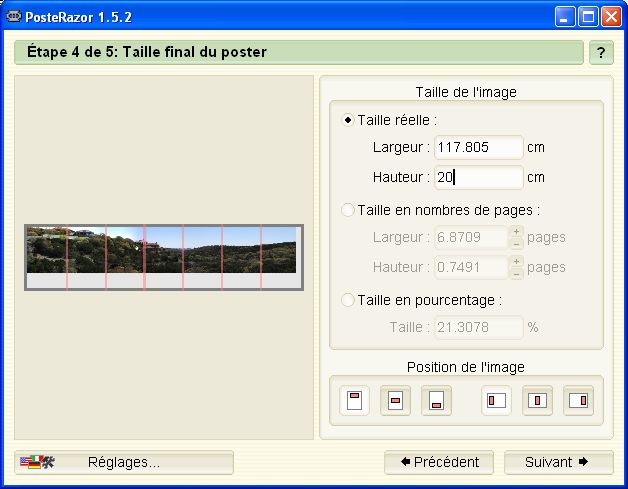Click the 'Position de l'image' heading
The height and width of the screenshot is (489, 628).
click(x=466, y=367)
